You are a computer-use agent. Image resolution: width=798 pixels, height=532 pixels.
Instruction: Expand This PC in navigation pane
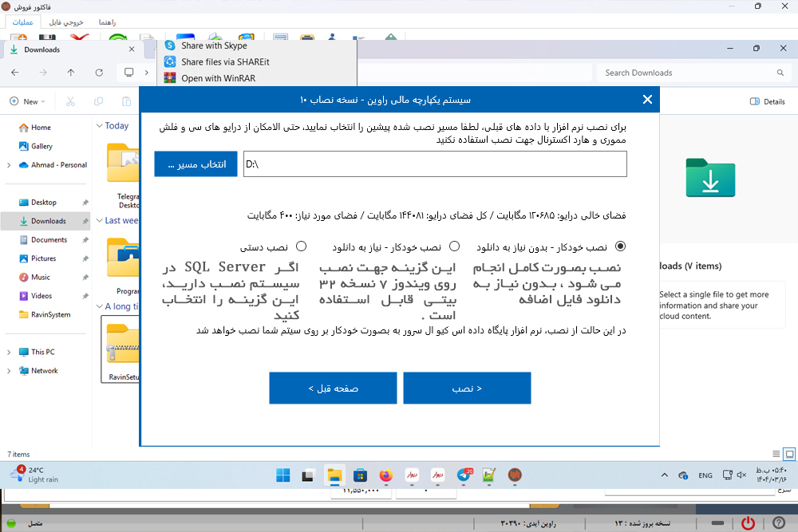[9, 352]
